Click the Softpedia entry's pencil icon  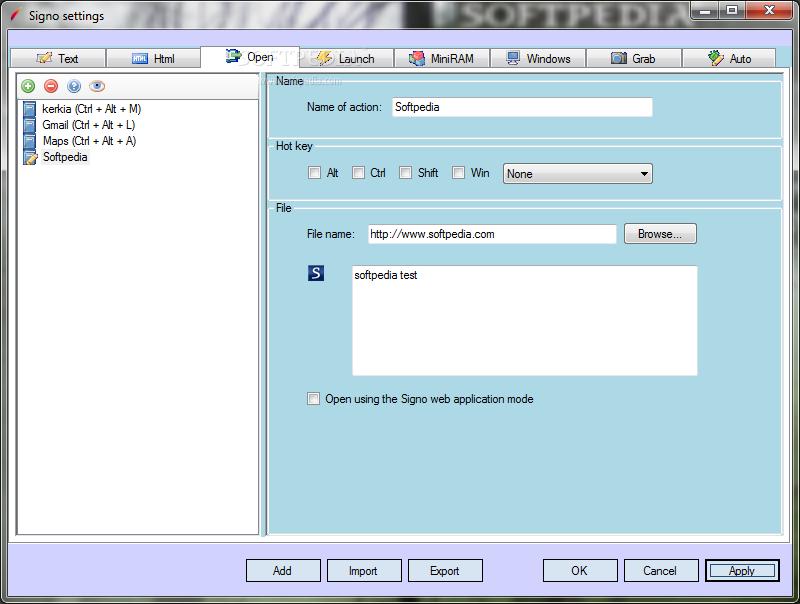30,157
